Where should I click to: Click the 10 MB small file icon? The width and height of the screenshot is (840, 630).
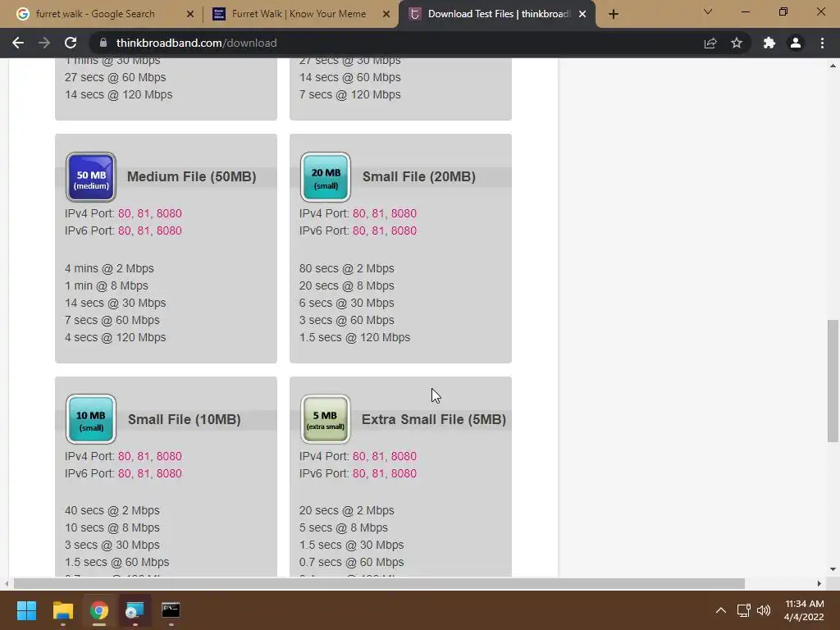pyautogui.click(x=91, y=419)
